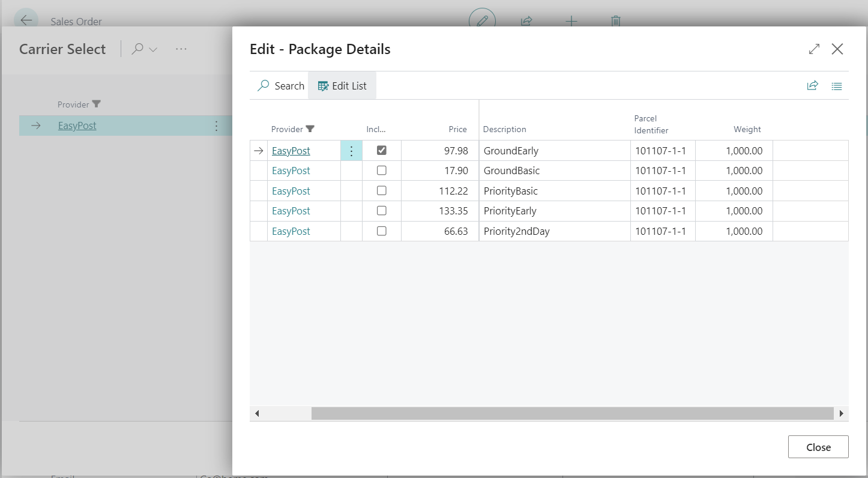Click the left arrow of horizontal scrollbar
Screen dimensions: 868x478
257,413
